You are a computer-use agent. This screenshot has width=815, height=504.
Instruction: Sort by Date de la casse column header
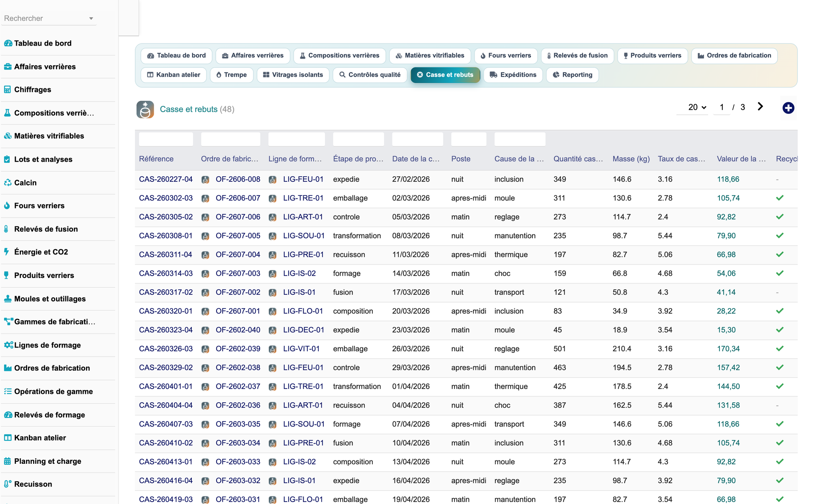(x=416, y=159)
